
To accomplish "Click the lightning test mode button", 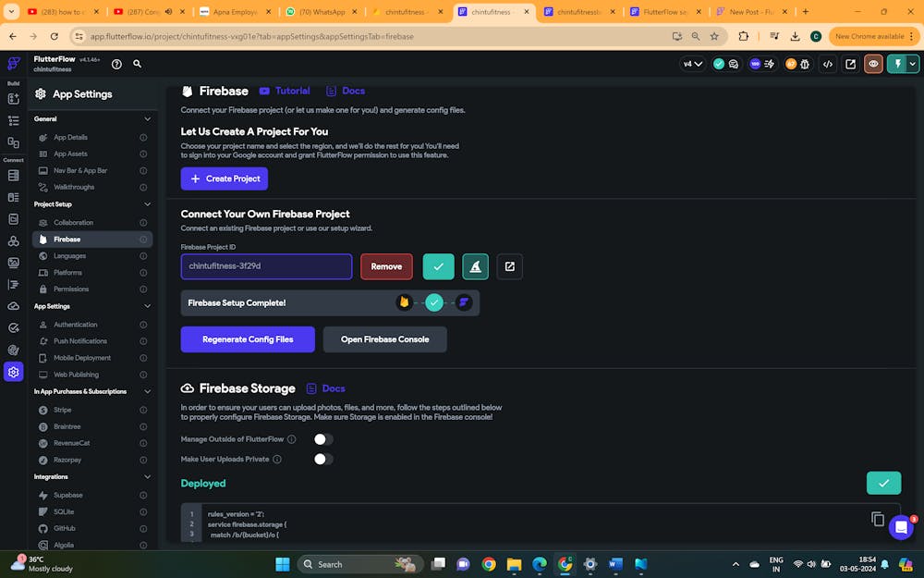I will [x=897, y=64].
